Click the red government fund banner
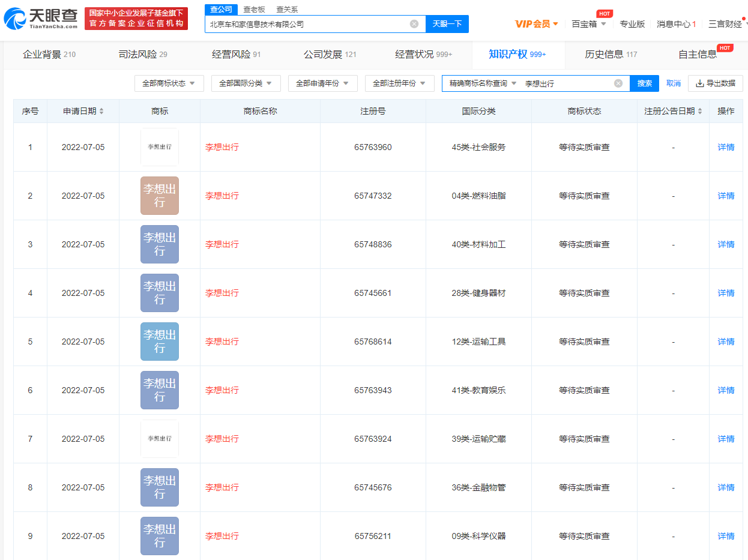The width and height of the screenshot is (748, 560). [x=136, y=19]
